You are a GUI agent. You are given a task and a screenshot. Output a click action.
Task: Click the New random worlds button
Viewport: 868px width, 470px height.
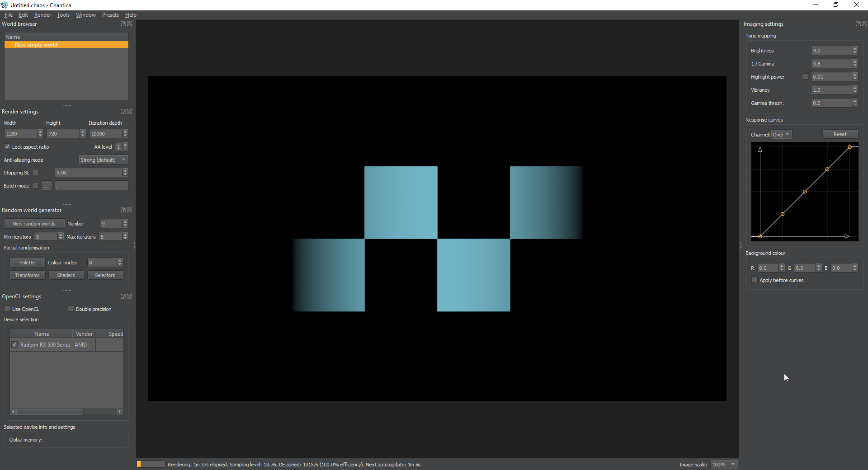click(x=34, y=224)
